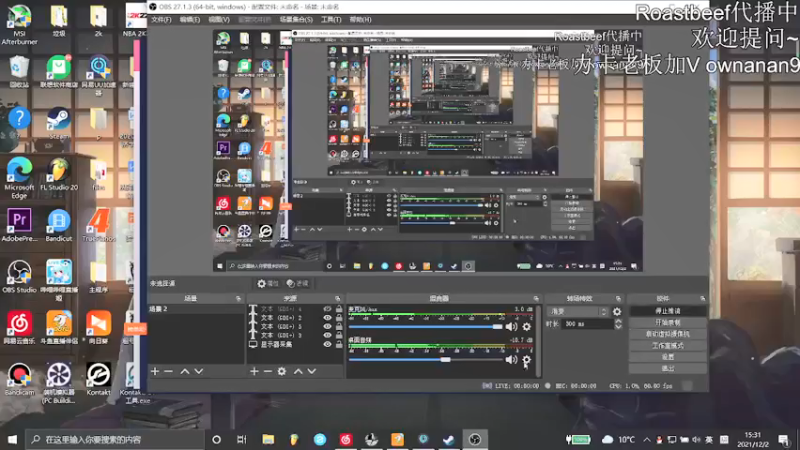Open the Kontakt desktop shortcut
This screenshot has height=450, width=800.
point(98,379)
